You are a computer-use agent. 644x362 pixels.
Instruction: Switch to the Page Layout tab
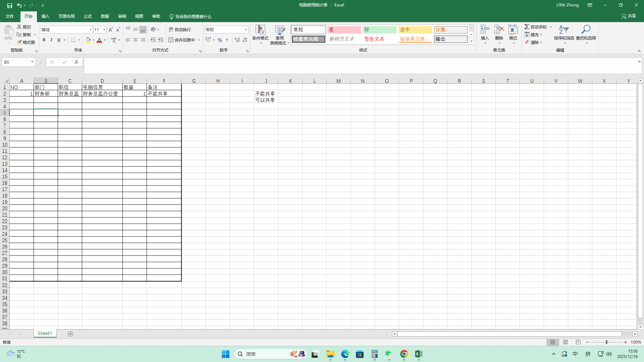(66, 16)
